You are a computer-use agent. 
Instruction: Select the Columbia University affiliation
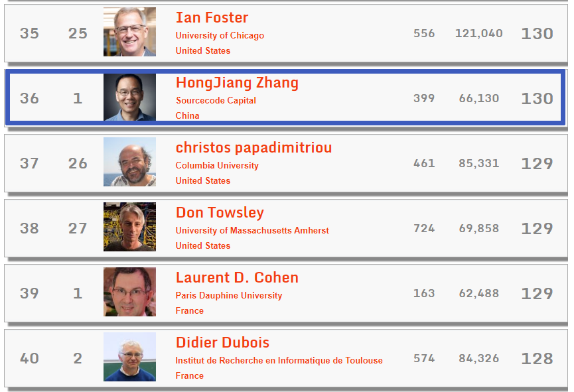pos(217,165)
